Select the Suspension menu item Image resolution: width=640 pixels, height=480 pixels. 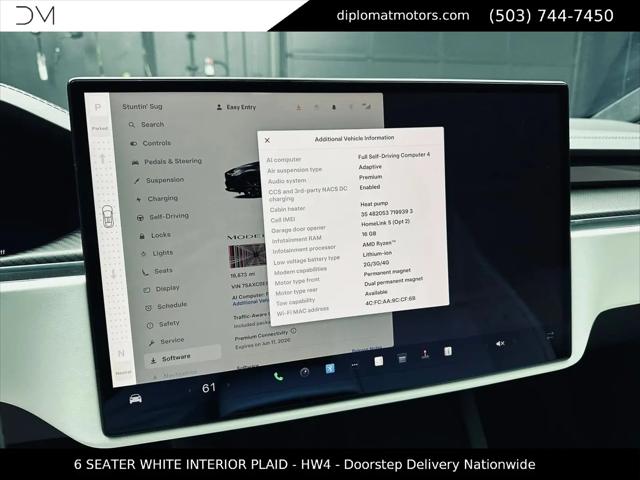[x=160, y=180]
